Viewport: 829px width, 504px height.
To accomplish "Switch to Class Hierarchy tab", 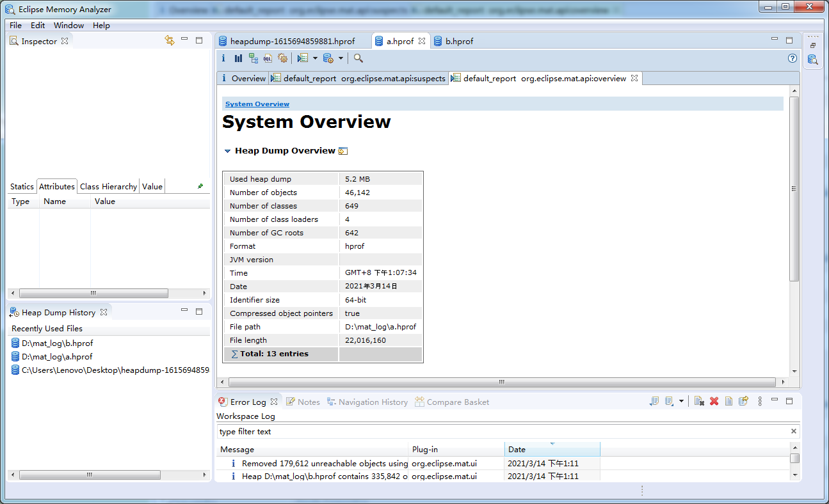I will pos(108,186).
